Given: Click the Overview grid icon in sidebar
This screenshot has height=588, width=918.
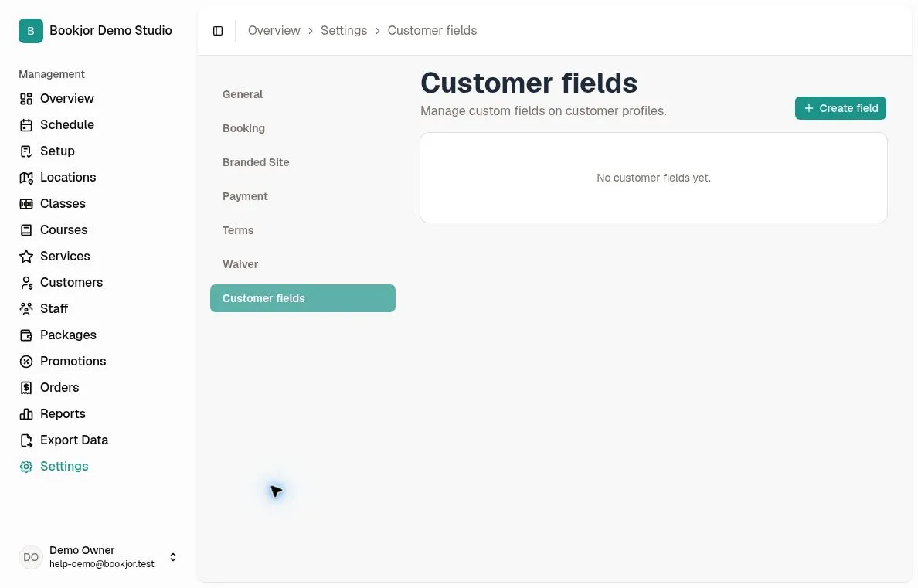Looking at the screenshot, I should 26,99.
